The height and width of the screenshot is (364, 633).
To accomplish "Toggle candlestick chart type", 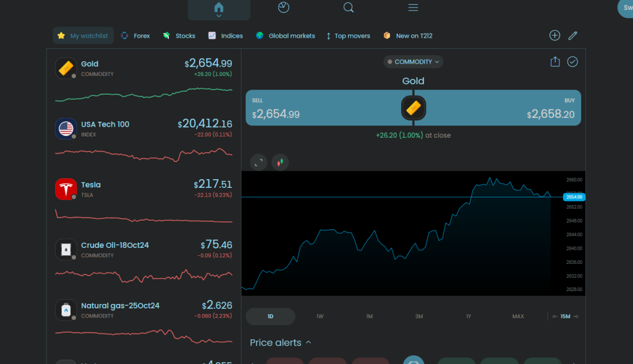I will pos(280,162).
